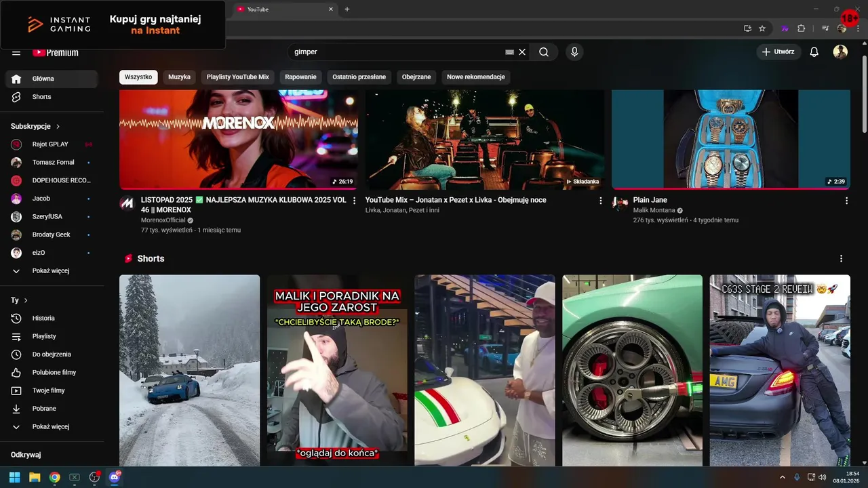868x488 pixels.
Task: Open Jacob subscription channel
Action: (52, 199)
